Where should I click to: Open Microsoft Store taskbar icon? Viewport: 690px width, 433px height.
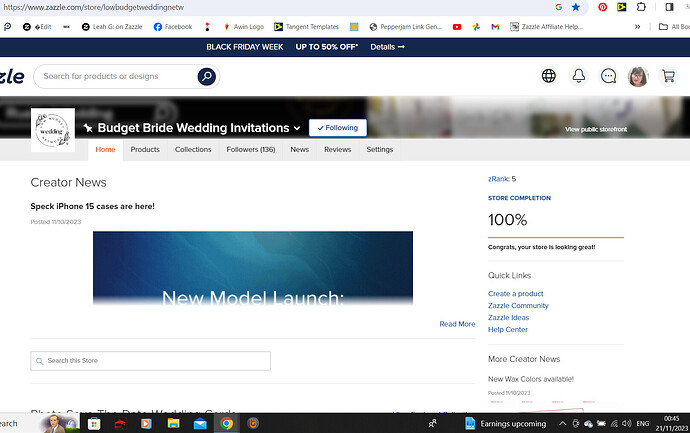(94, 423)
